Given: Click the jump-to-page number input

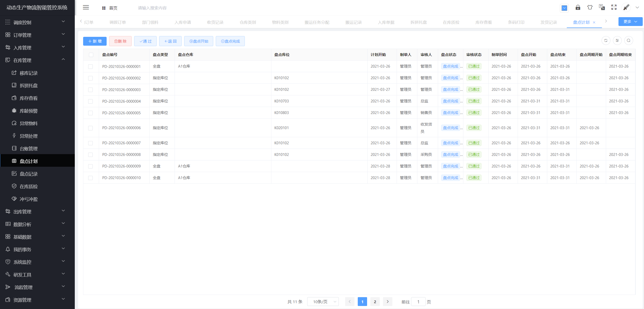Looking at the screenshot, I should (x=418, y=302).
